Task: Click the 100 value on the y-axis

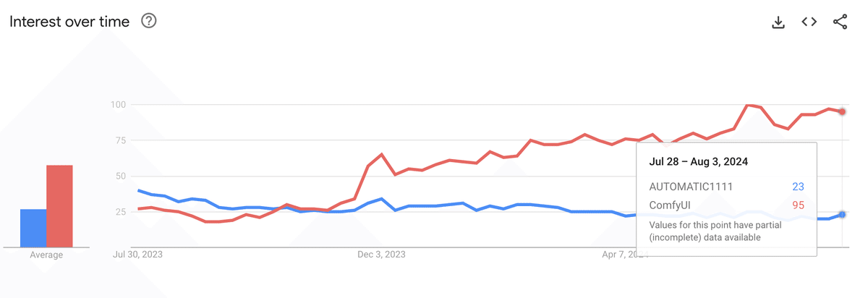Action: [118, 105]
